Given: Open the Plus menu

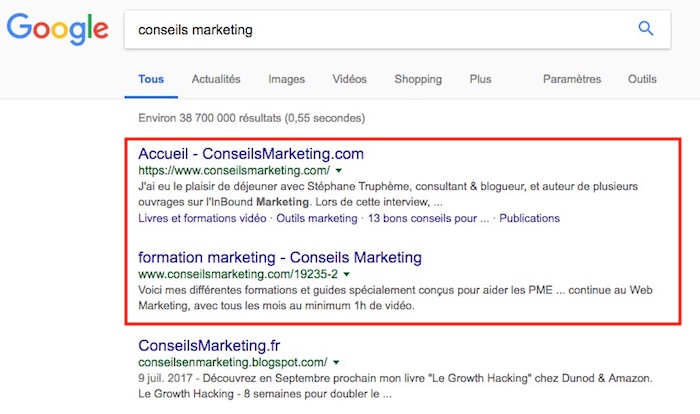Looking at the screenshot, I should click(x=480, y=79).
